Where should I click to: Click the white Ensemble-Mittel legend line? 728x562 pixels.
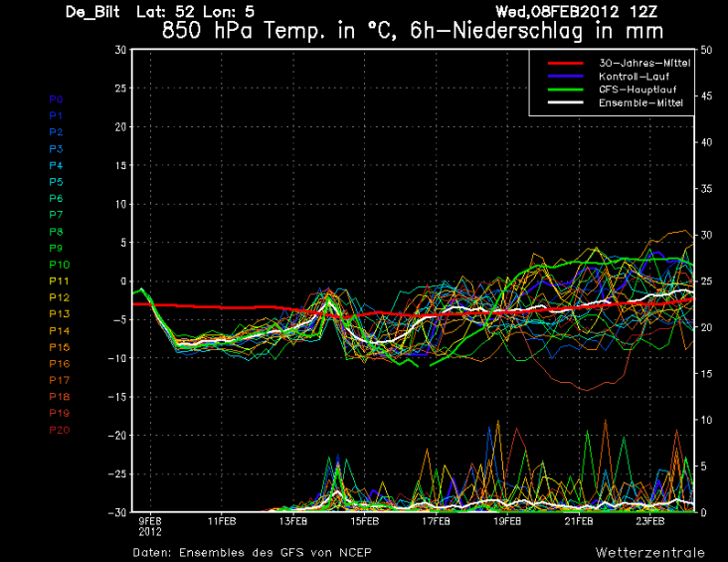click(566, 102)
